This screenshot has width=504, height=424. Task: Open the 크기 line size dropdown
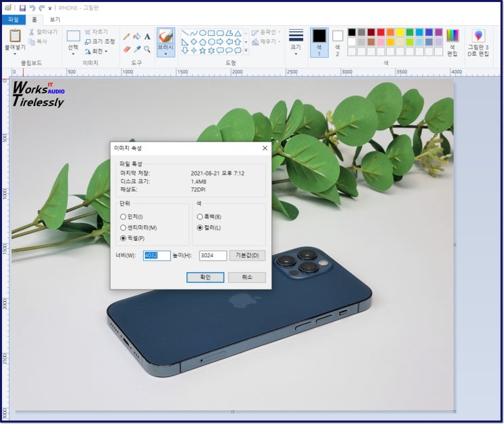296,43
